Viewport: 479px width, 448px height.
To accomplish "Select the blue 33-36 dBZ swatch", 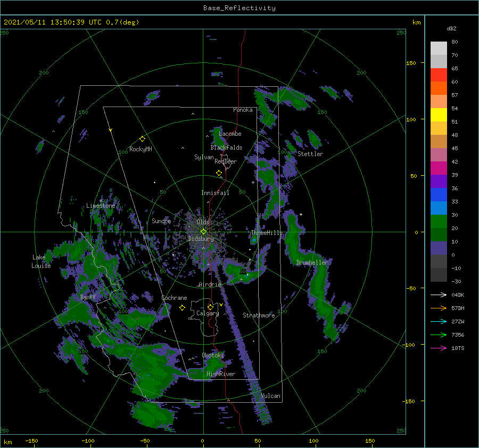I will pyautogui.click(x=439, y=195).
